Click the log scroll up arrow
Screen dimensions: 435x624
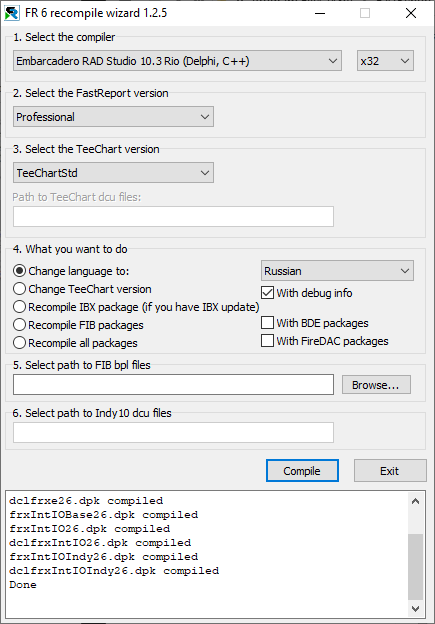[x=415, y=501]
